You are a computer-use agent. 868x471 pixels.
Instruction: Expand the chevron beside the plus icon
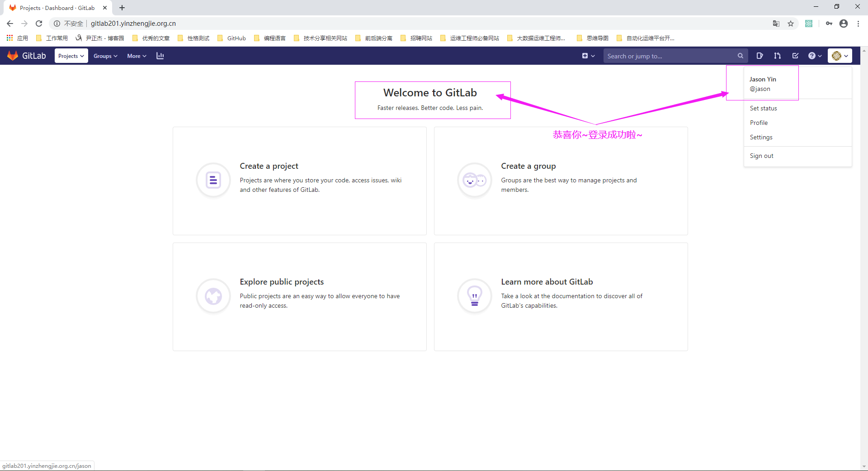pyautogui.click(x=593, y=56)
